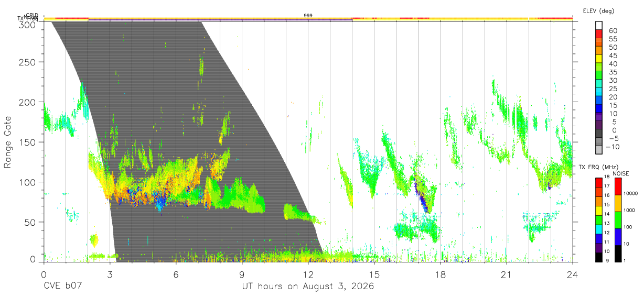Image resolution: width=644 pixels, height=297 pixels.
Task: Click the '30' label on the ELEV scale
Action: tap(612, 81)
